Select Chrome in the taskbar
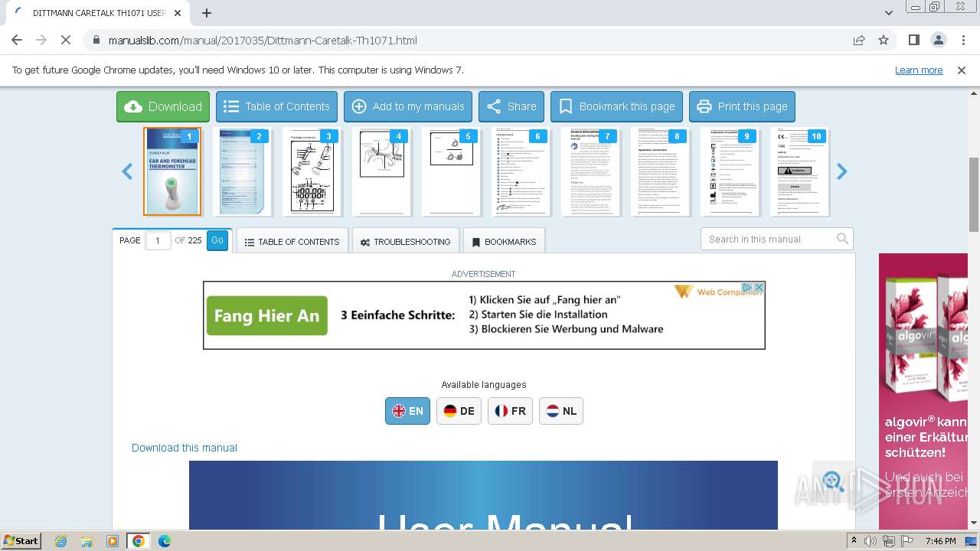Image resolution: width=980 pixels, height=551 pixels. coord(139,541)
